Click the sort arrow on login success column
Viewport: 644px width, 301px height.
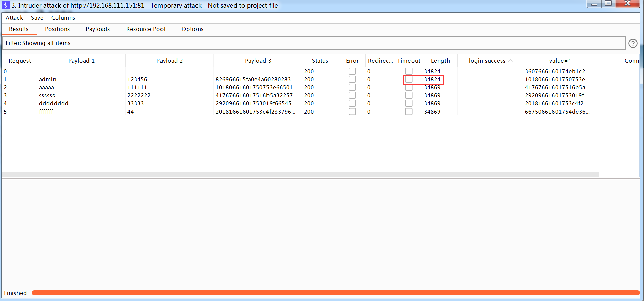510,61
